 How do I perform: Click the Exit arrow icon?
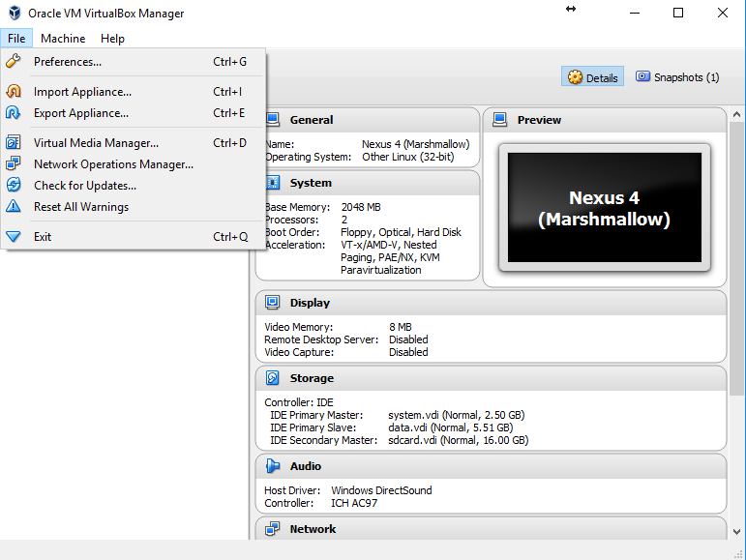pyautogui.click(x=14, y=236)
